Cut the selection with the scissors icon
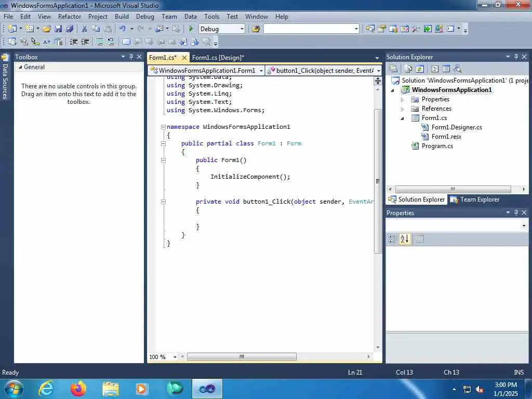Image resolution: width=532 pixels, height=399 pixels. 85,29
